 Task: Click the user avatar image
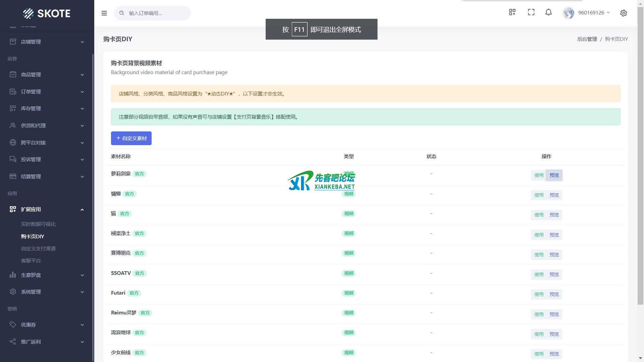click(x=569, y=13)
